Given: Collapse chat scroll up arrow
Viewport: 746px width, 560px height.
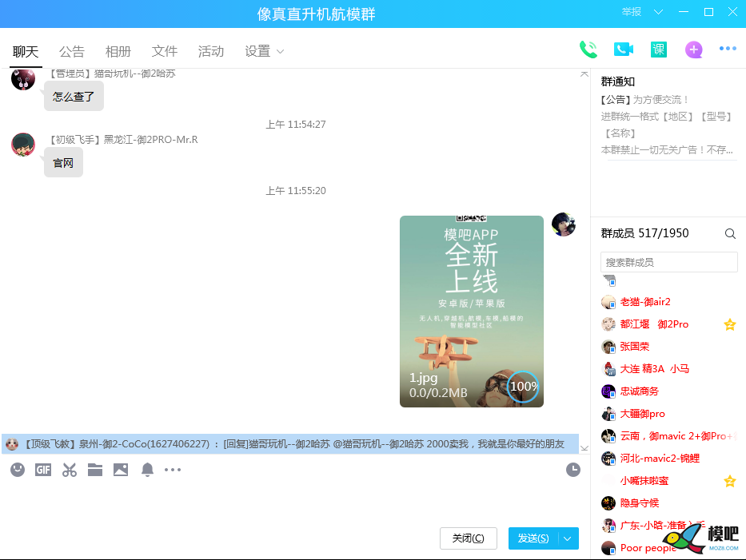Looking at the screenshot, I should [584, 74].
